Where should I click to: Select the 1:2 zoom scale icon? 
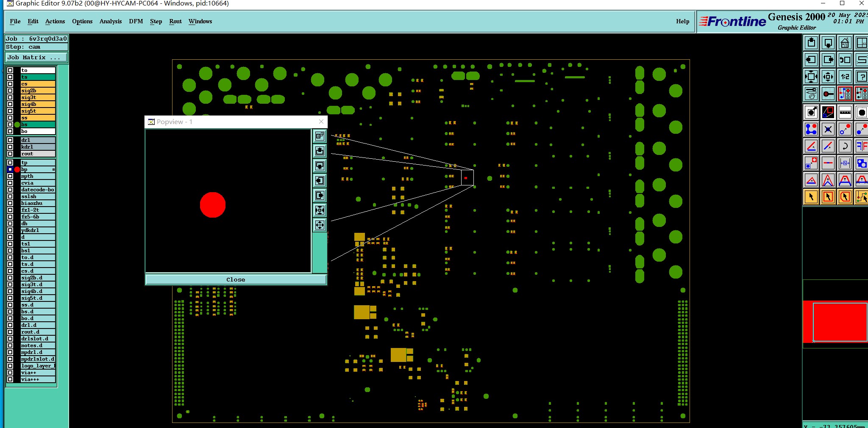[x=845, y=77]
